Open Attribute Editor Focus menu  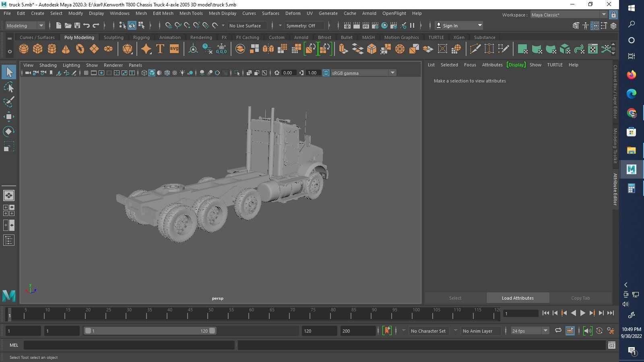470,65
